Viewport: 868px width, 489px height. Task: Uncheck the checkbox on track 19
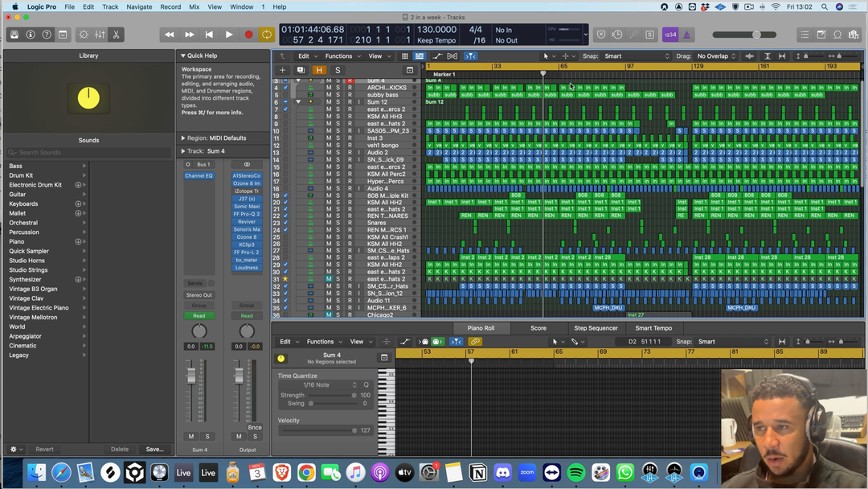pos(285,195)
